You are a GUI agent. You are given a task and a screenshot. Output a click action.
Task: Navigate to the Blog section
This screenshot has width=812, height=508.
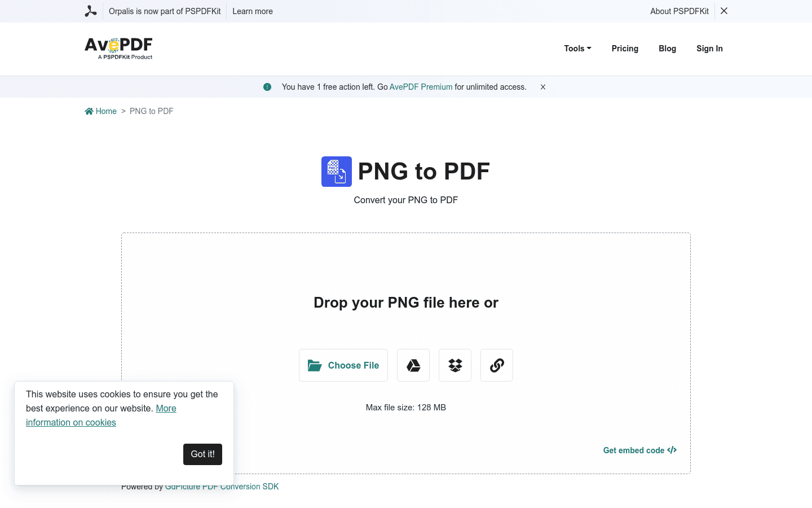click(667, 49)
